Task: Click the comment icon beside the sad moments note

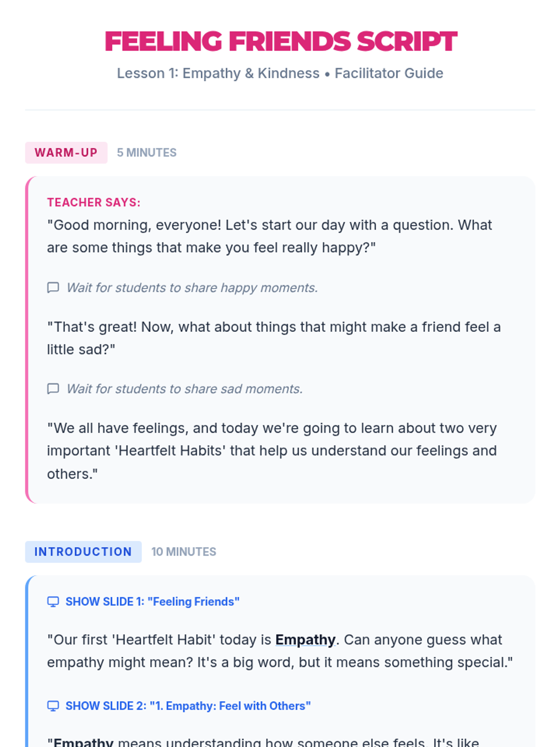Action: (x=53, y=389)
